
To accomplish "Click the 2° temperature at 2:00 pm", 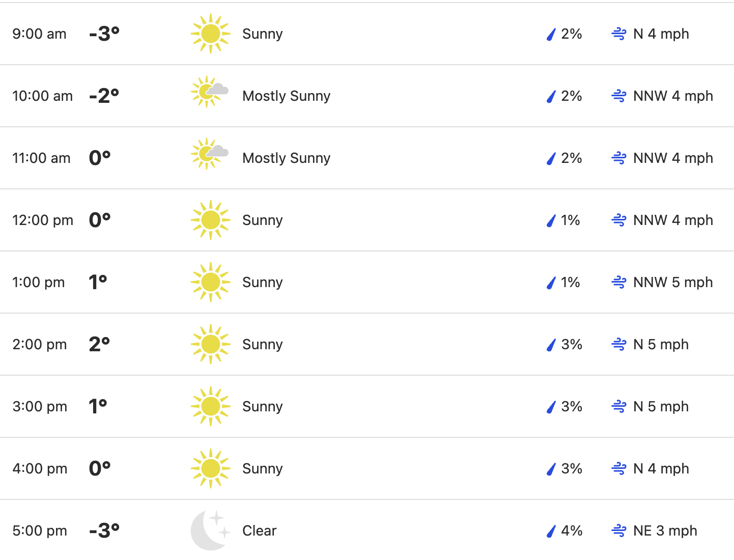I will 99,344.
